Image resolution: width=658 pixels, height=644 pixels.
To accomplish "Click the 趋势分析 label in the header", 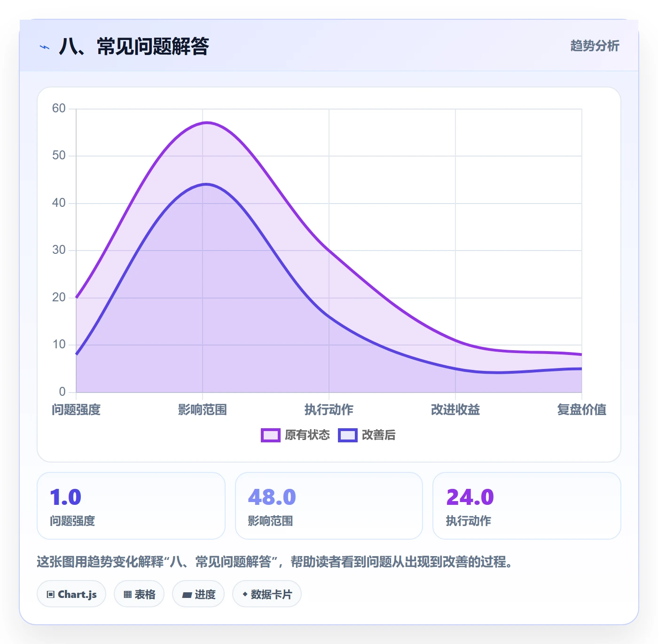I will (x=595, y=46).
